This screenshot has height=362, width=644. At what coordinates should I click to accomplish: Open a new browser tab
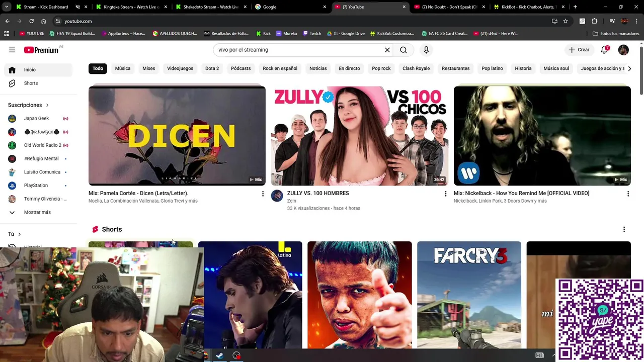coord(575,7)
